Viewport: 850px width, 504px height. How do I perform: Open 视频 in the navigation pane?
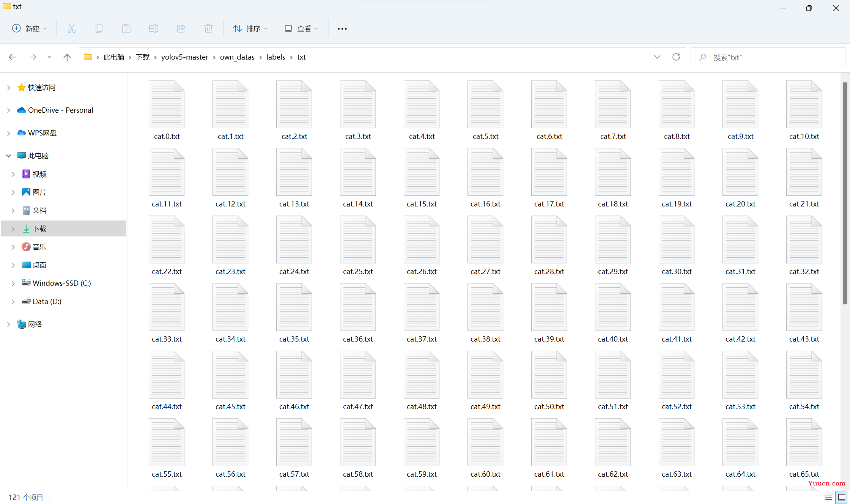[39, 174]
